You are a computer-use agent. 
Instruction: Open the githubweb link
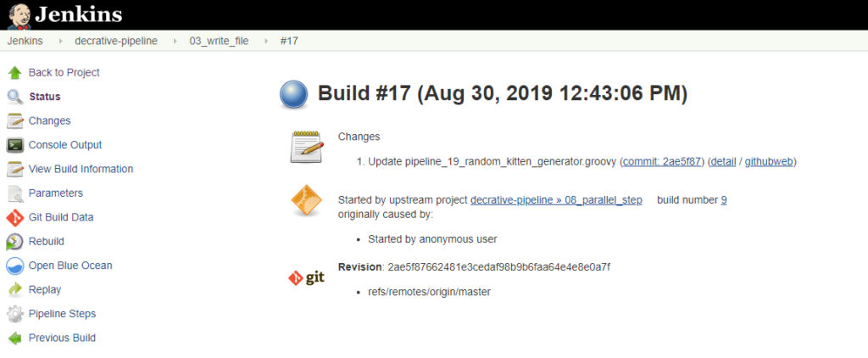point(770,161)
